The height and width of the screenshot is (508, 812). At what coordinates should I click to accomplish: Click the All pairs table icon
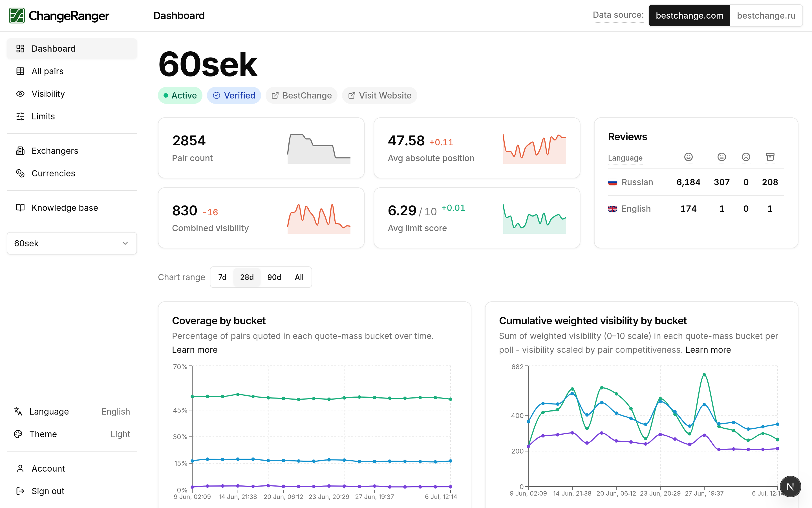click(20, 71)
